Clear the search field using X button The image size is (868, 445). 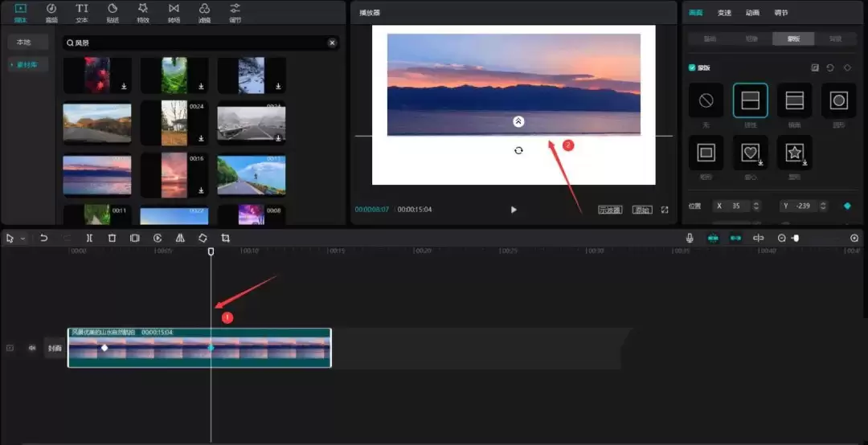point(332,43)
